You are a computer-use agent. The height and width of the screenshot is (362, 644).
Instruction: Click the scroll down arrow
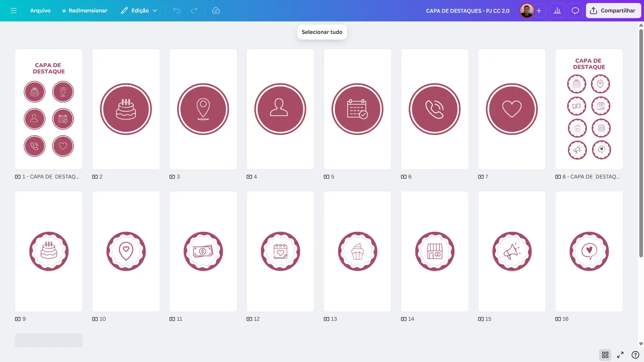[641, 344]
